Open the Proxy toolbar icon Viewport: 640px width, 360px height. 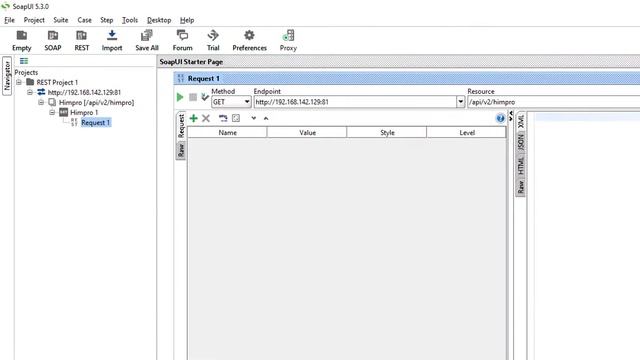pyautogui.click(x=288, y=40)
